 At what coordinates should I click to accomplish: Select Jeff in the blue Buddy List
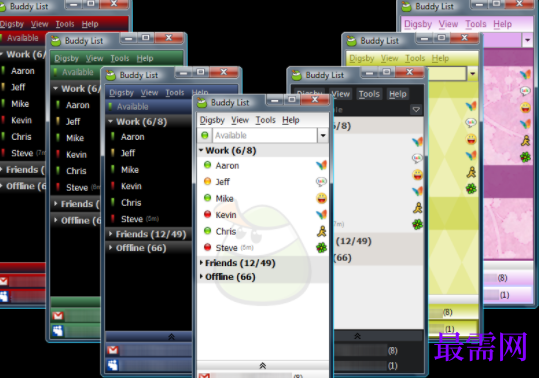pyautogui.click(x=128, y=153)
